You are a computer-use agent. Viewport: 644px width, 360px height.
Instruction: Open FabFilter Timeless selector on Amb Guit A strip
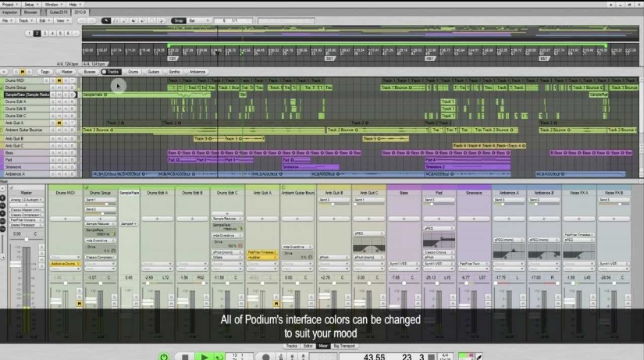click(x=262, y=252)
